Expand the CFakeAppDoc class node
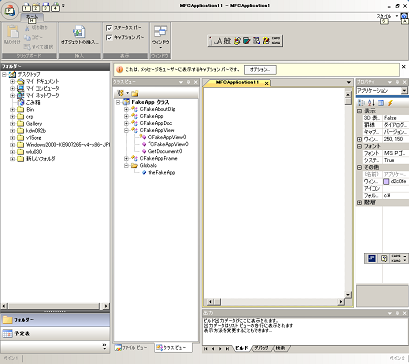 coord(126,123)
